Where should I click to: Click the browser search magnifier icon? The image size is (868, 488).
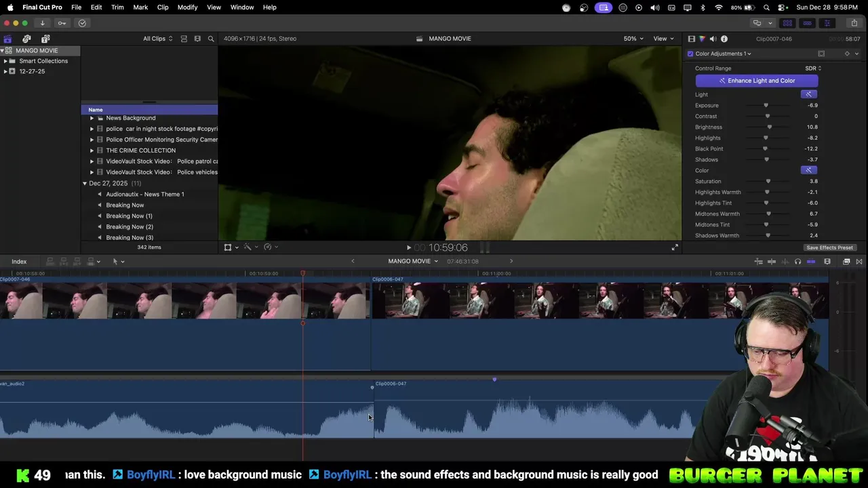[211, 39]
